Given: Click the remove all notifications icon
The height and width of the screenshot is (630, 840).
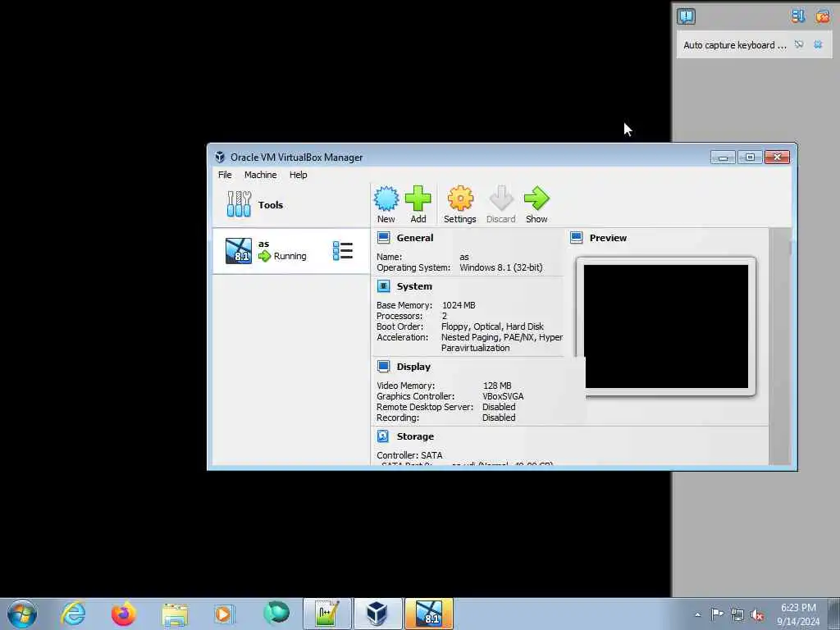Looking at the screenshot, I should (822, 16).
